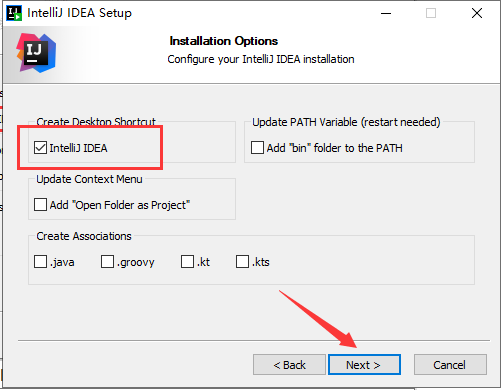Click the "Create Associations" group label

pos(84,236)
